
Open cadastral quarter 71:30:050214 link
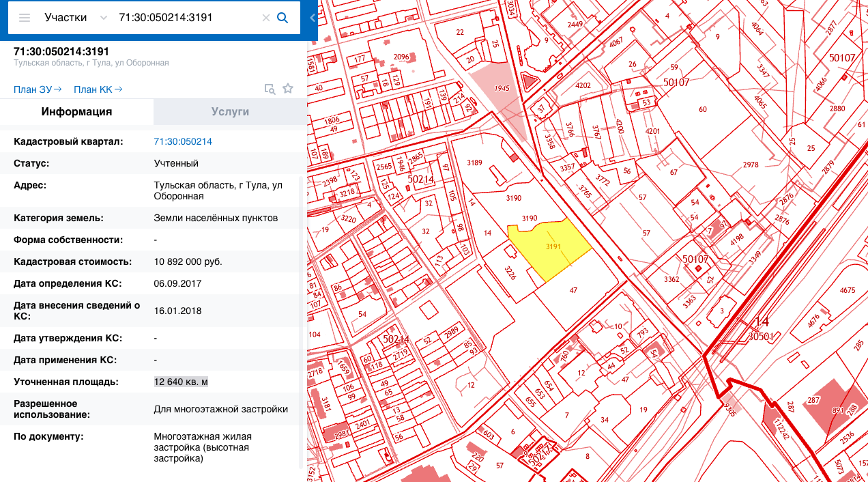pyautogui.click(x=183, y=141)
